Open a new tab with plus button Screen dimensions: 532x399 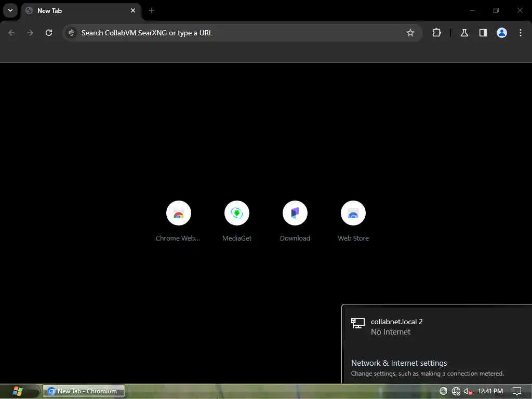[151, 10]
